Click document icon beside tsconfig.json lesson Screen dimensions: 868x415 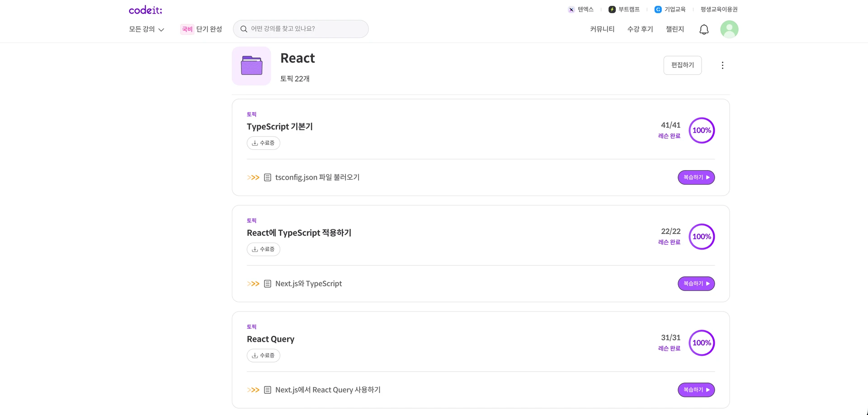(268, 177)
